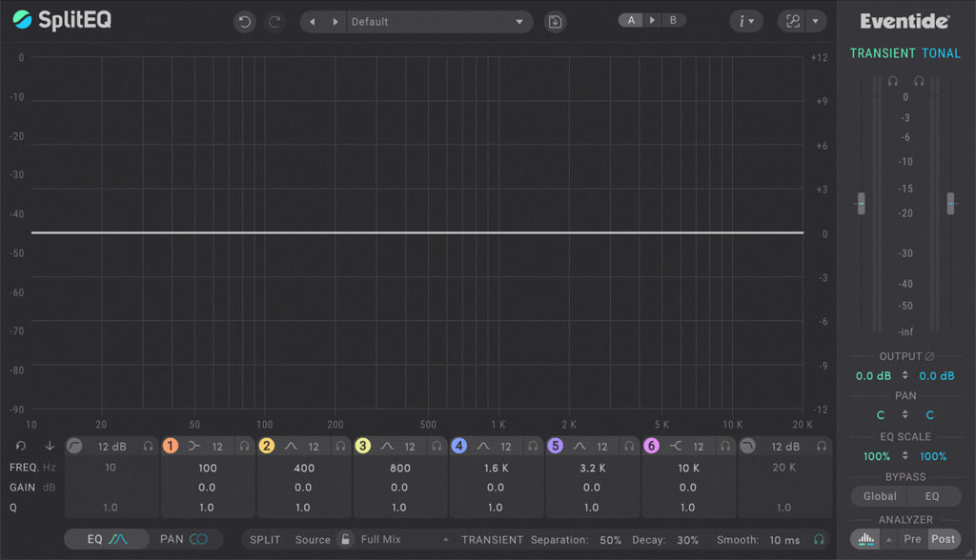Image resolution: width=976 pixels, height=560 pixels.
Task: Adjust Transient Separation 50% value
Action: tap(611, 540)
